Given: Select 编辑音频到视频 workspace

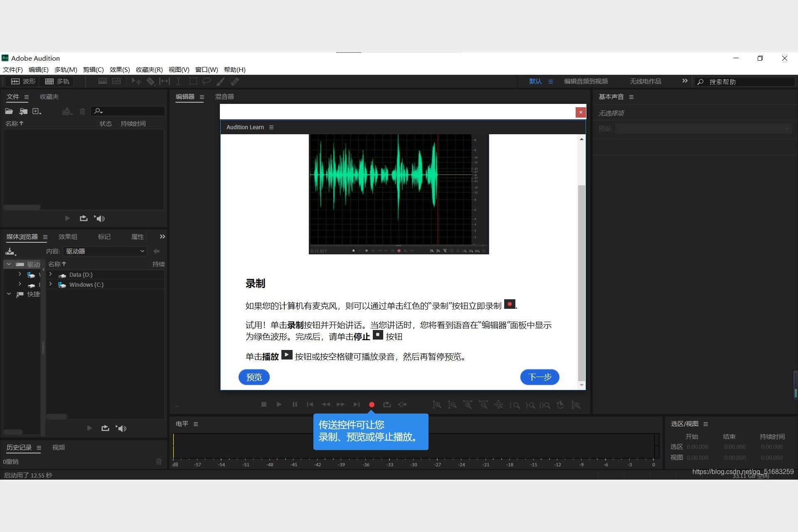Looking at the screenshot, I should pyautogui.click(x=586, y=81).
